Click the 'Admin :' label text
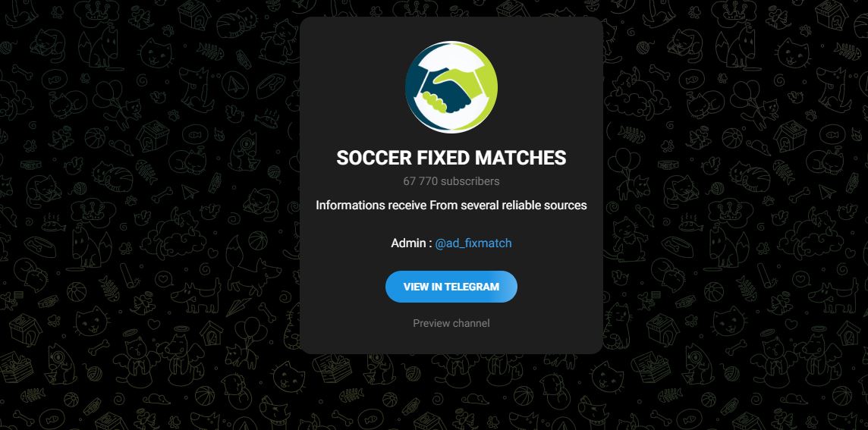 coord(411,243)
